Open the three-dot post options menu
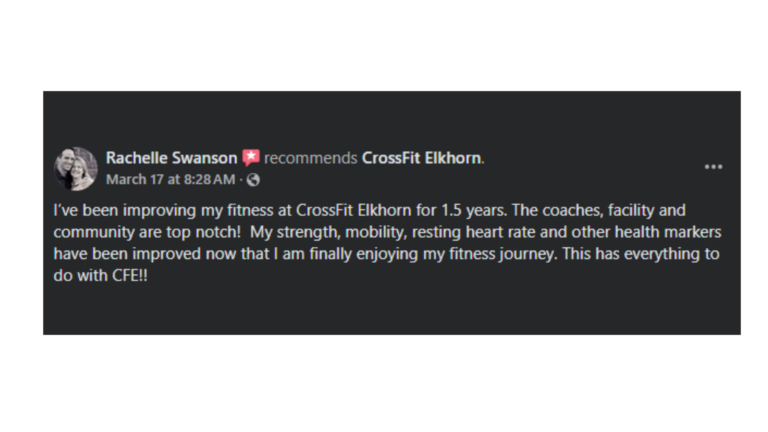The height and width of the screenshot is (432, 768). [x=713, y=167]
